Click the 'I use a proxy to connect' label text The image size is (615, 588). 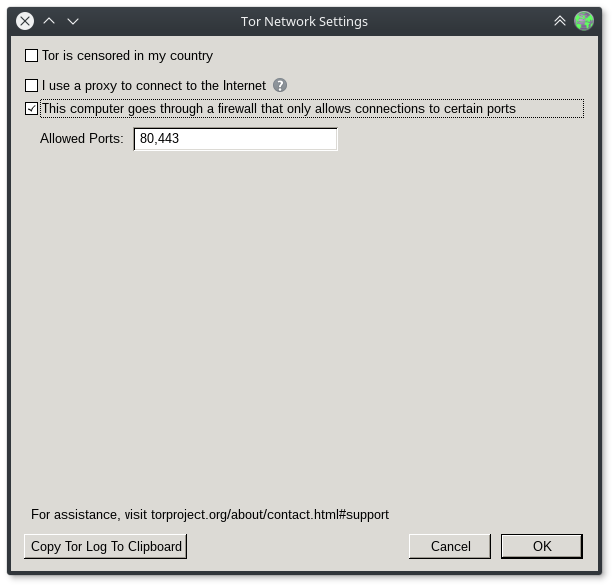coord(154,86)
